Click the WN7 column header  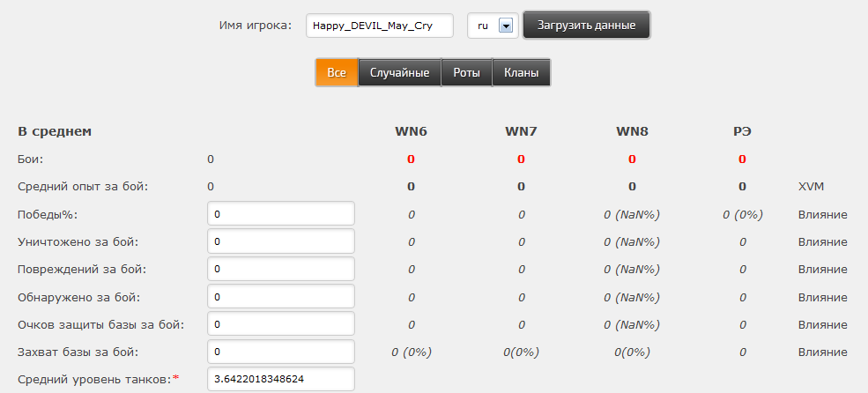point(521,132)
